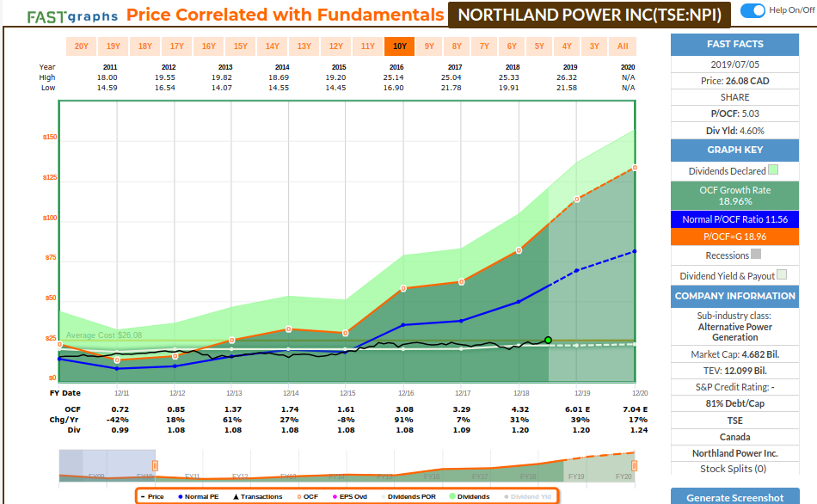Select the 12Y time range tab
This screenshot has width=817, height=504.
click(x=335, y=46)
